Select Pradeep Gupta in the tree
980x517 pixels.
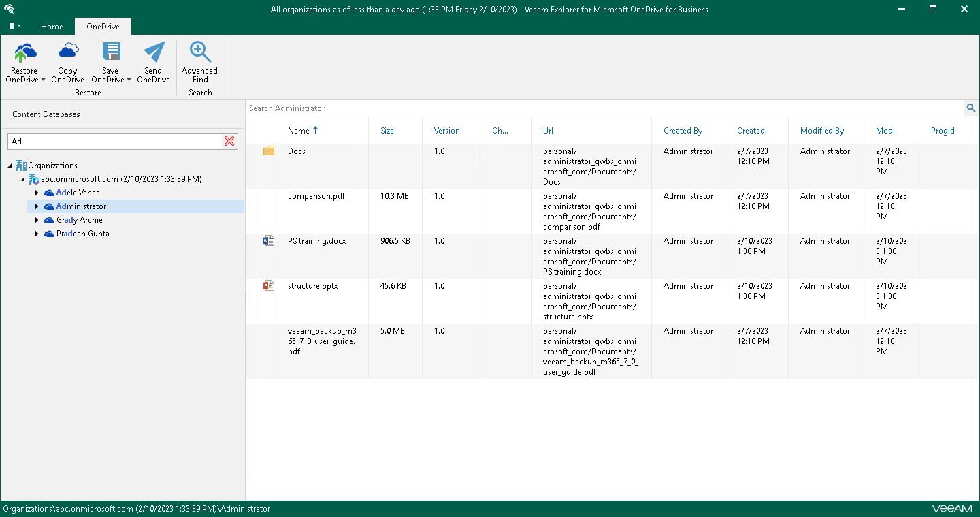83,234
